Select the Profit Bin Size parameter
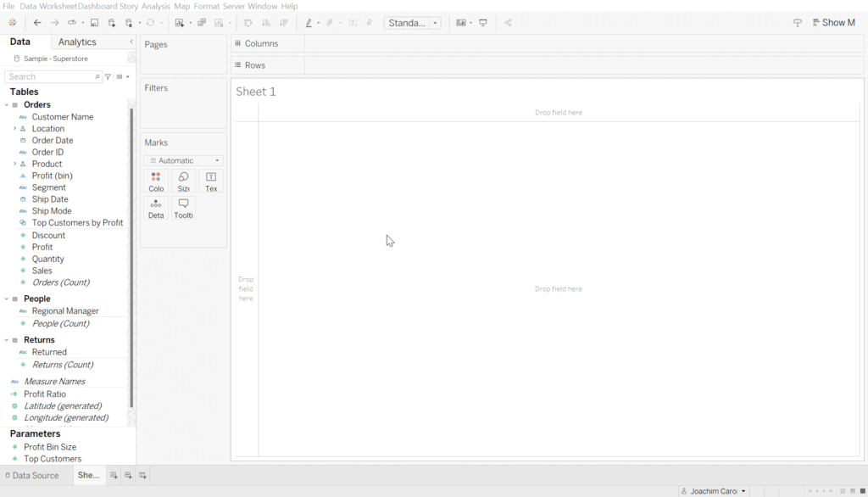Viewport: 868px width, 497px height. click(50, 447)
